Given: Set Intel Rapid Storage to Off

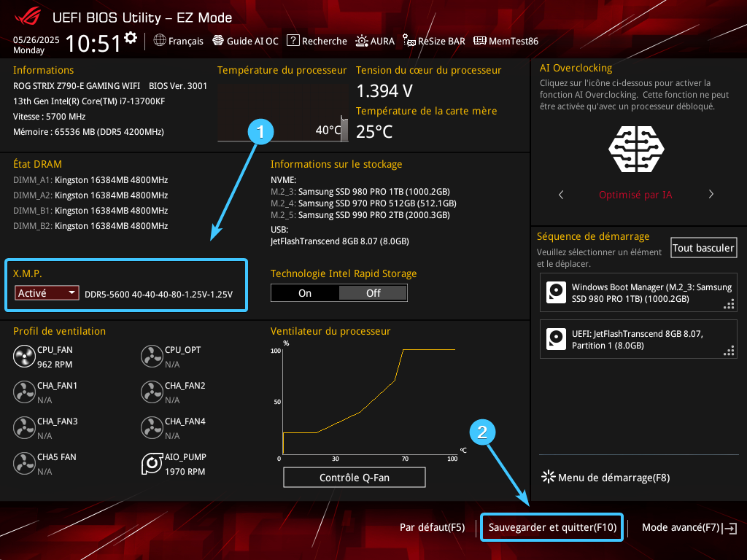Looking at the screenshot, I should click(373, 293).
